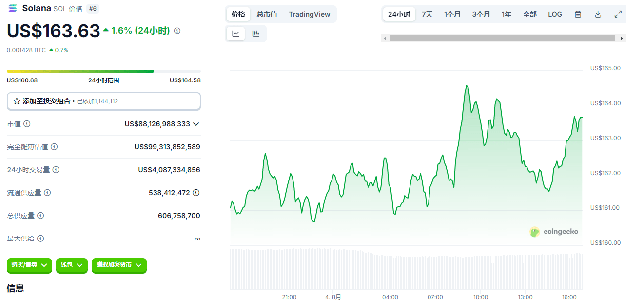Viewport: 644px width, 300px height.
Task: Click the #6 rank badge
Action: (x=92, y=8)
